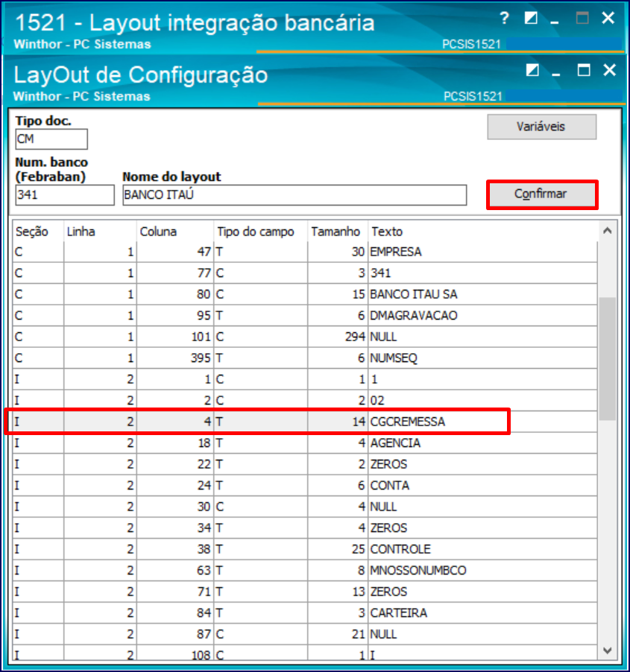Click the Tipo do campo column header
This screenshot has height=672, width=630.
261,232
